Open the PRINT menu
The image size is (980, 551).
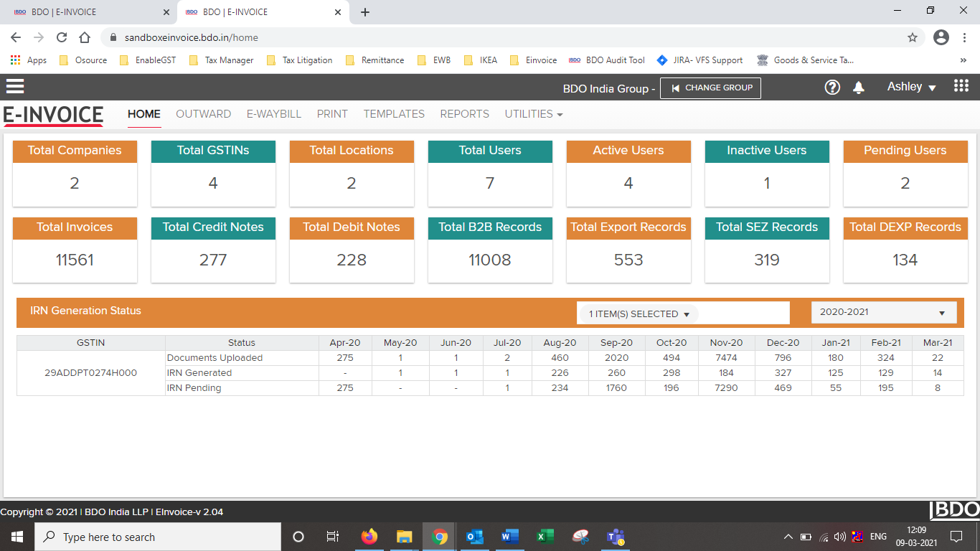pyautogui.click(x=332, y=114)
